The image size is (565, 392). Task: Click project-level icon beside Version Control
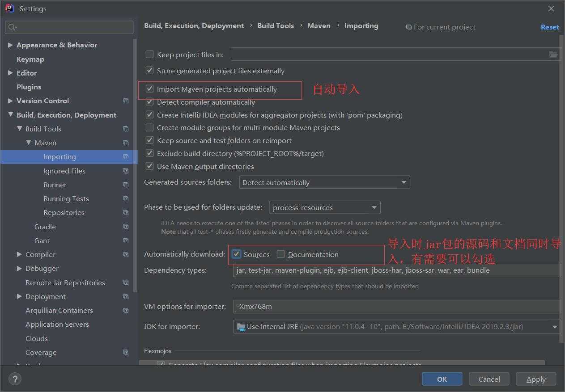click(126, 101)
